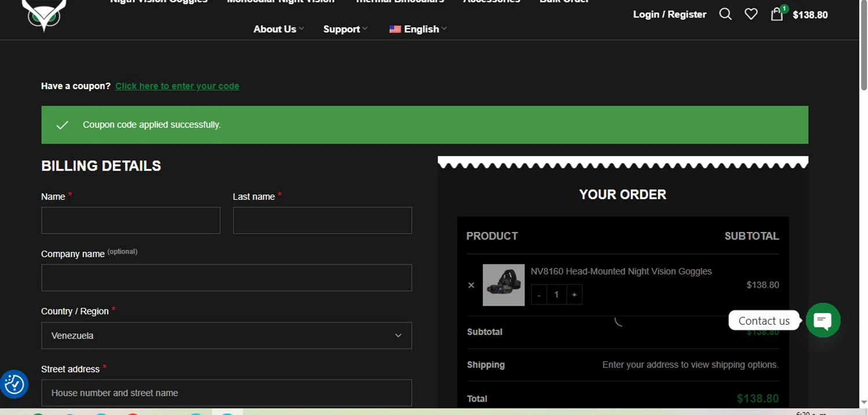Click the product quantity field
Screen dimensions: 868x415
tap(557, 295)
